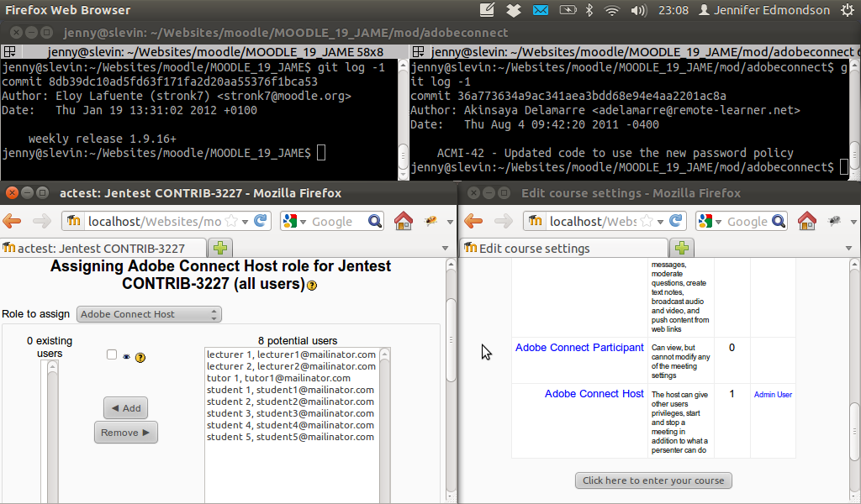Click bug add-on icon in Edit course settings window

[x=835, y=221]
